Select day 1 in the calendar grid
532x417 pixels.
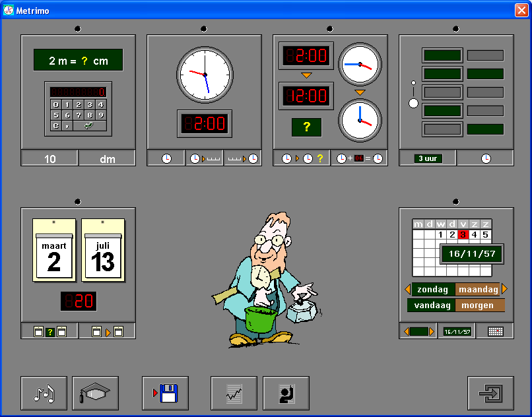tap(441, 234)
